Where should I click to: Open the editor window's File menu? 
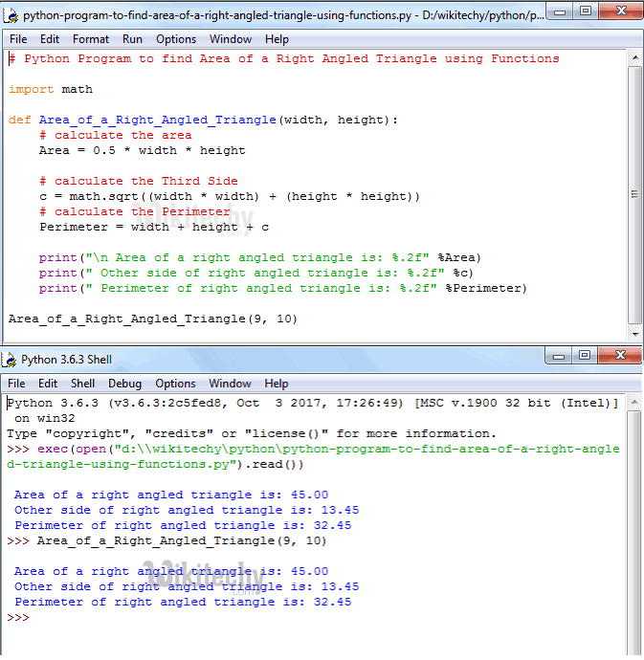pyautogui.click(x=18, y=39)
